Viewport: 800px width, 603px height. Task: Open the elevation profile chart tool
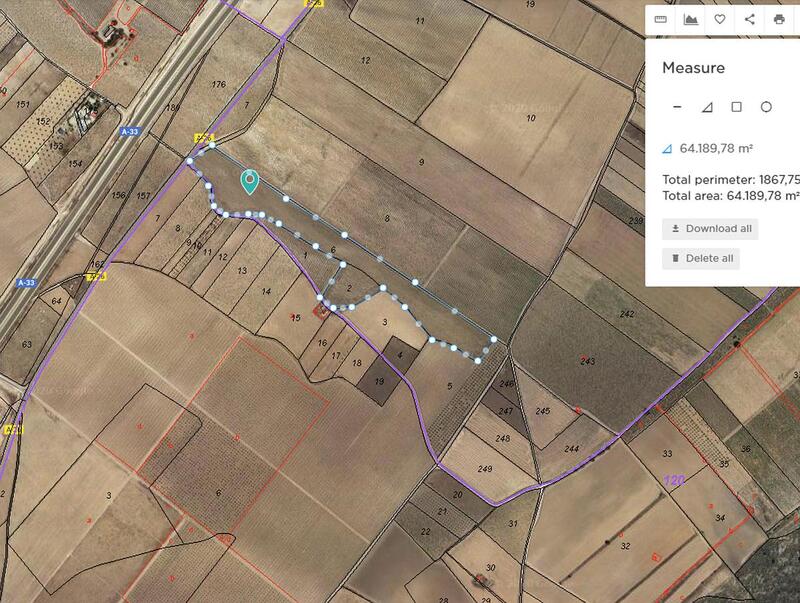(690, 19)
